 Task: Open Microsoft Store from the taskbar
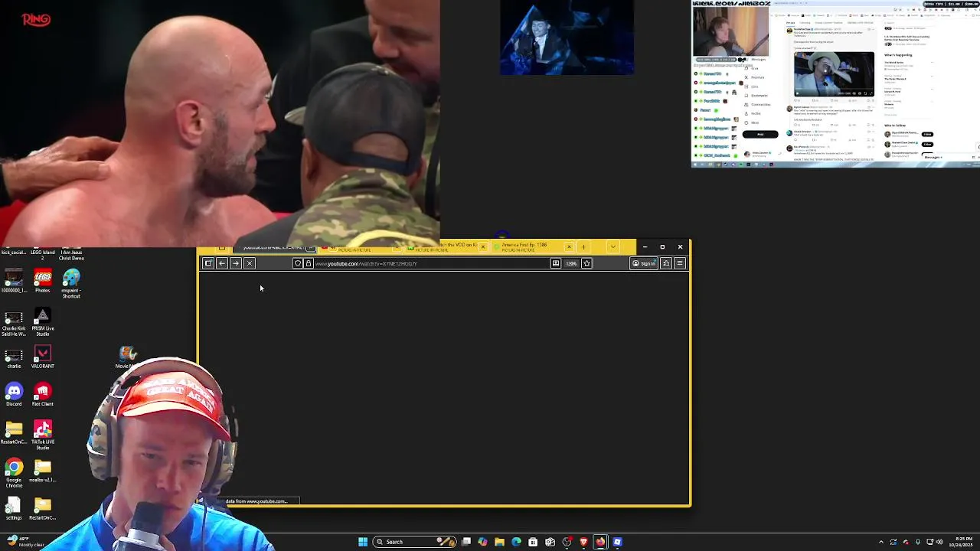pyautogui.click(x=533, y=542)
